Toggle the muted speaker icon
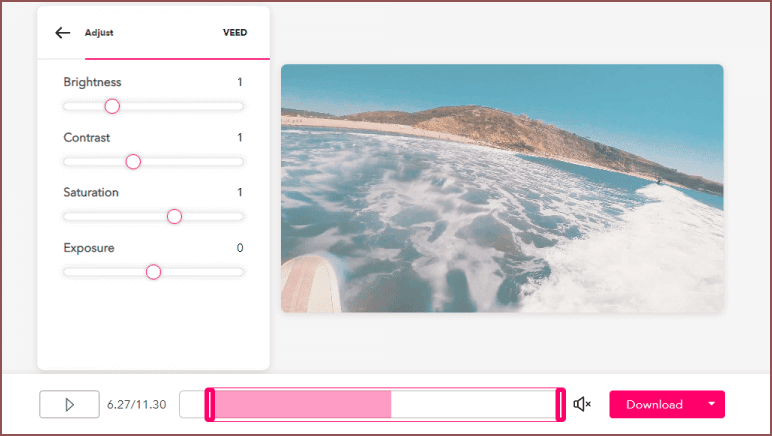The image size is (772, 436). [582, 404]
